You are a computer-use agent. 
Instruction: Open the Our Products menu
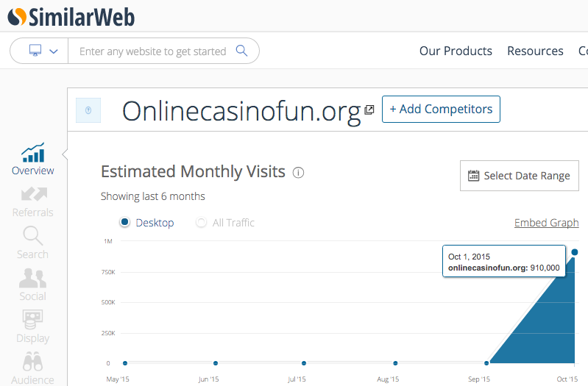pos(456,51)
